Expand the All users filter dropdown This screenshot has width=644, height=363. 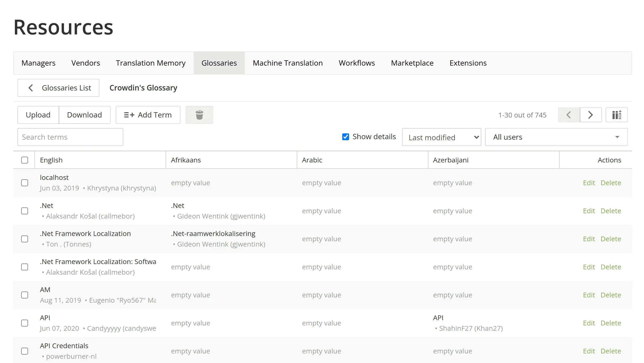click(x=556, y=137)
